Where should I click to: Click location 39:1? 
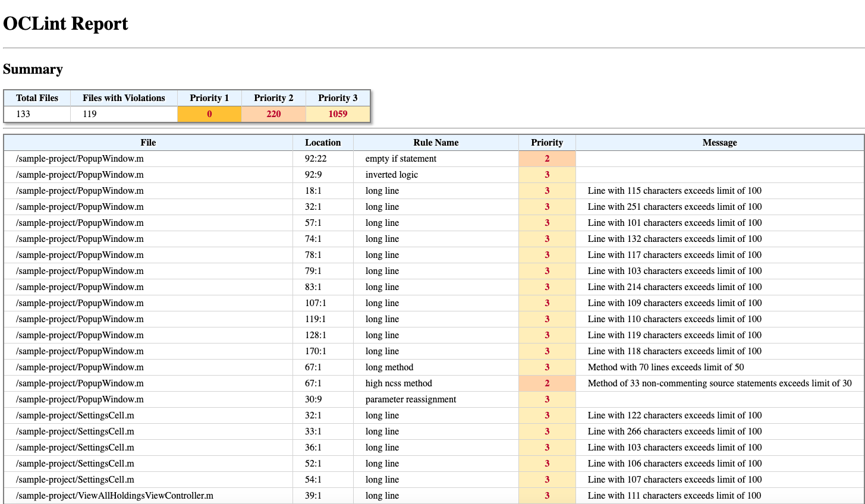313,496
